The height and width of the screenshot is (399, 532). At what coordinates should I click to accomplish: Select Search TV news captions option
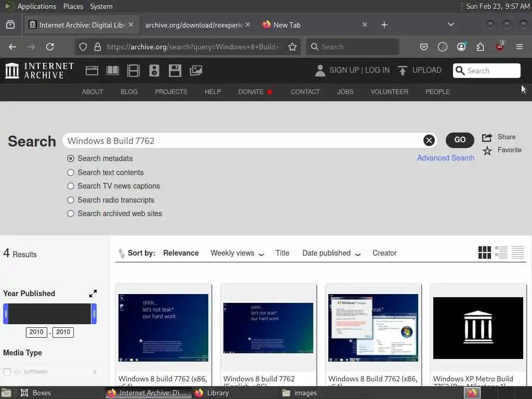pyautogui.click(x=71, y=186)
